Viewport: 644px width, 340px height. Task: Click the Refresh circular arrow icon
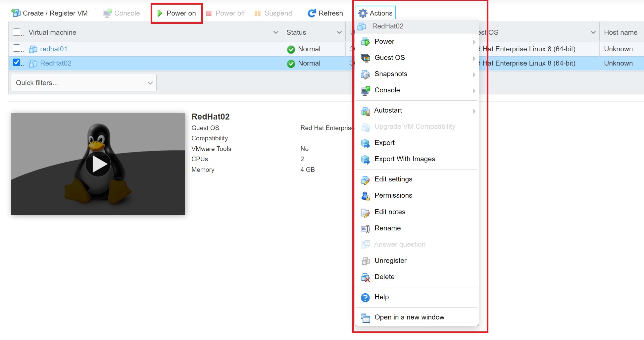[312, 13]
